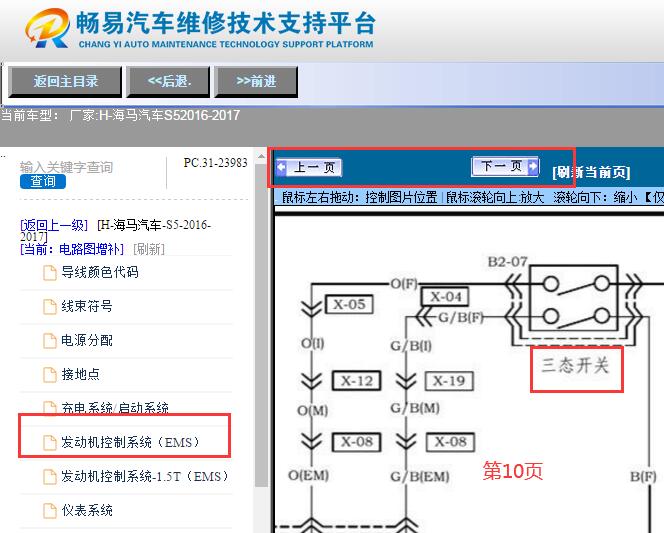
Task: Click the file icon beside 电源分配
Action: pos(50,340)
